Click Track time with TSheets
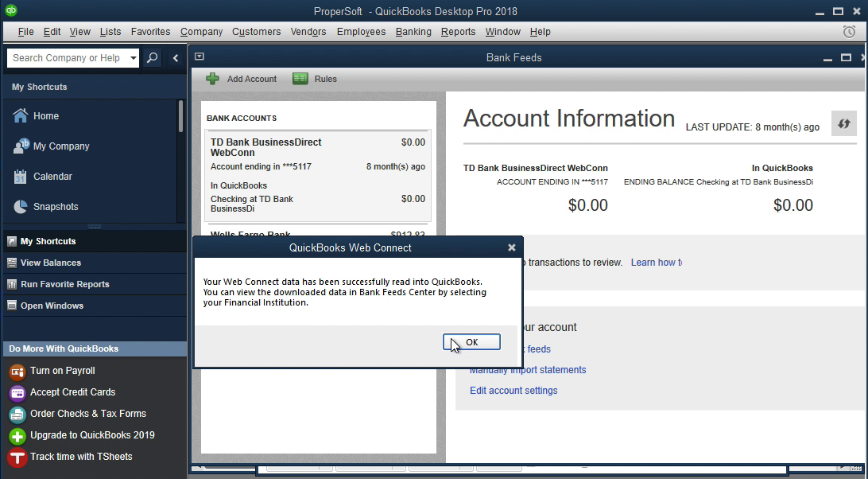868x479 pixels. click(81, 457)
